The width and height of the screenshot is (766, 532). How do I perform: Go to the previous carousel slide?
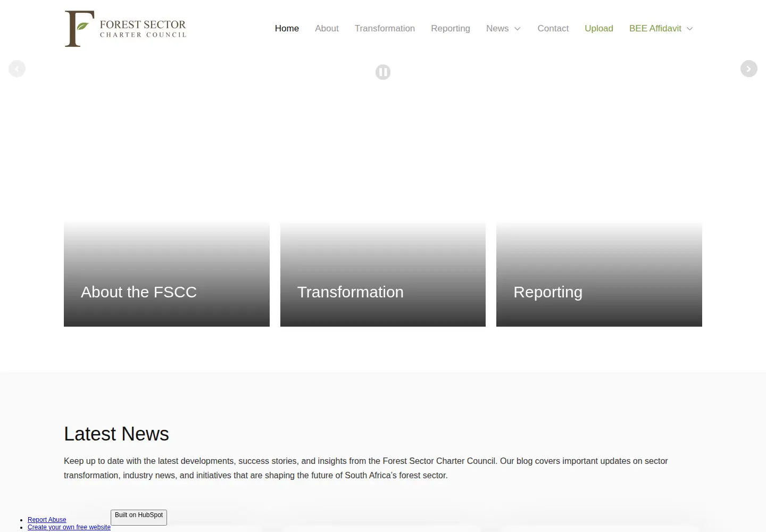[17, 69]
